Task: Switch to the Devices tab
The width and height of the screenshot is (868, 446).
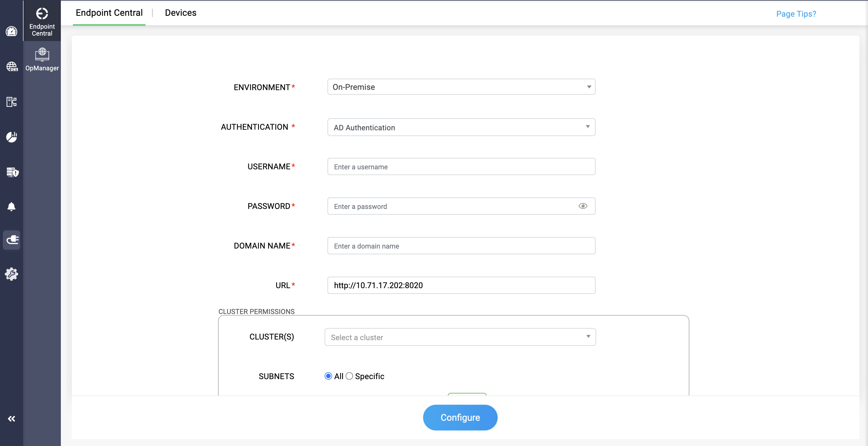Action: pos(180,13)
